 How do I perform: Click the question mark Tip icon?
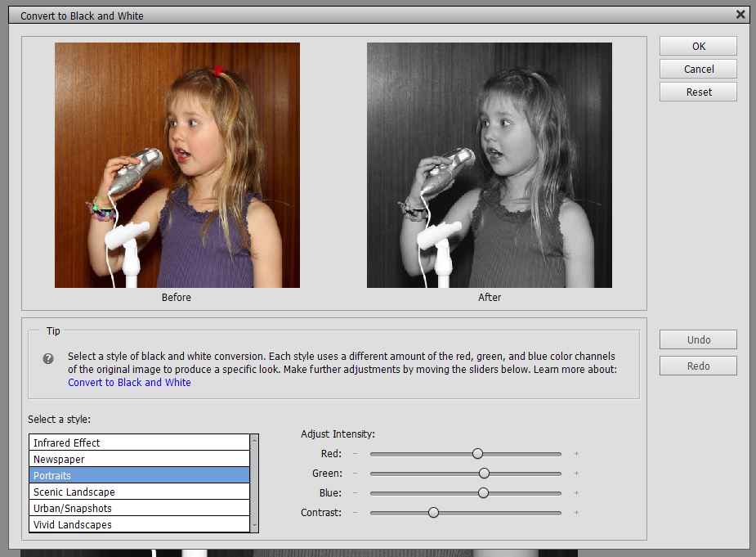[x=49, y=358]
